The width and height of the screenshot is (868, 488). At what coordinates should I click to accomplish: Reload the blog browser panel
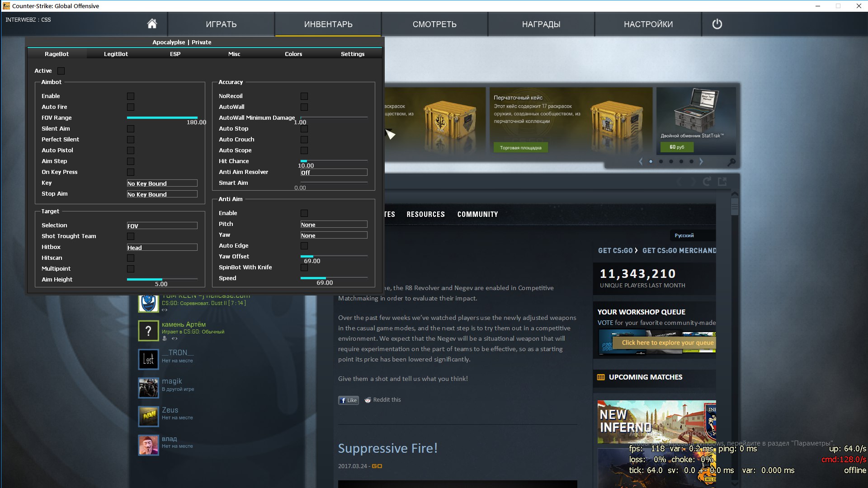tap(707, 181)
